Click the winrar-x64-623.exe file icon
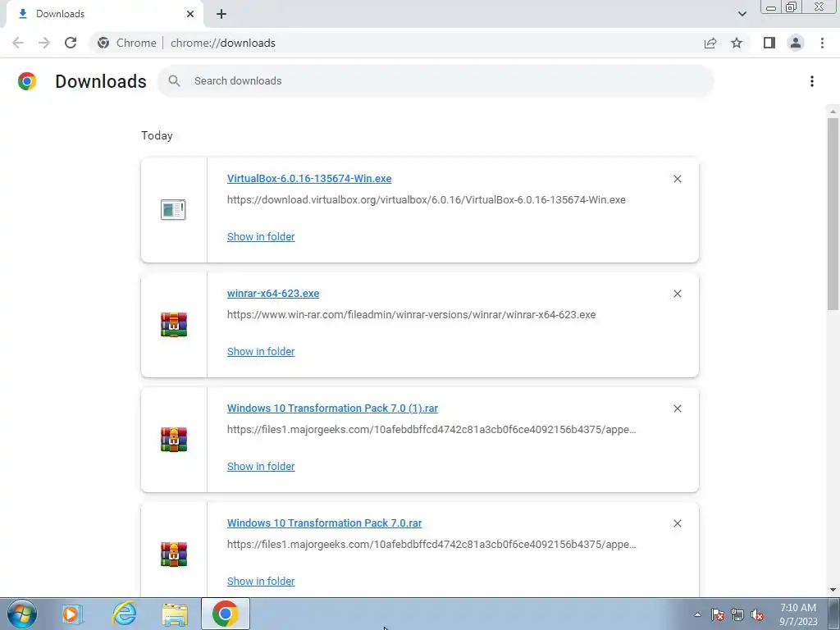This screenshot has height=630, width=840. pos(174,325)
